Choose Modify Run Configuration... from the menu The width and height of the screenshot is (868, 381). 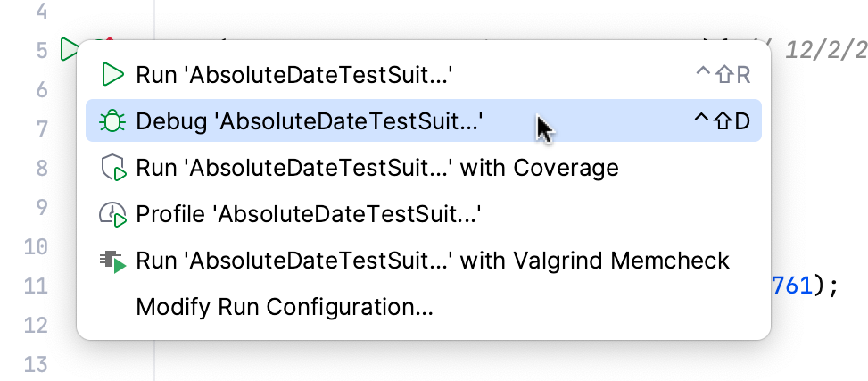285,308
